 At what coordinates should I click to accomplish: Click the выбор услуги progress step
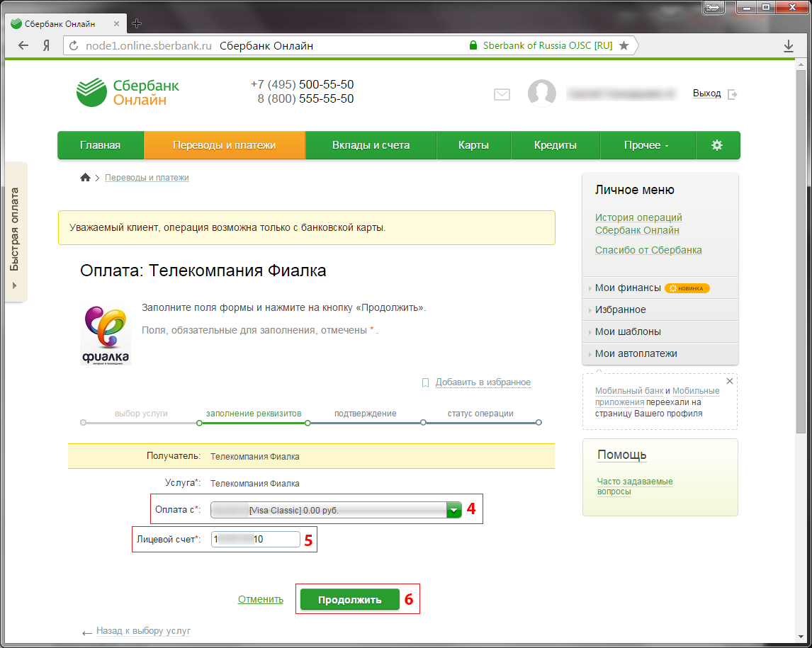141,414
